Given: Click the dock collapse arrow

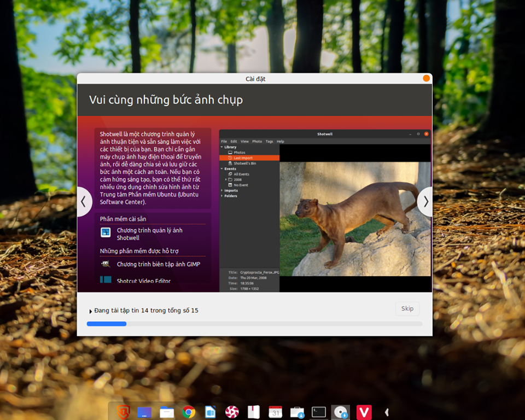Looking at the screenshot, I should click(x=387, y=412).
